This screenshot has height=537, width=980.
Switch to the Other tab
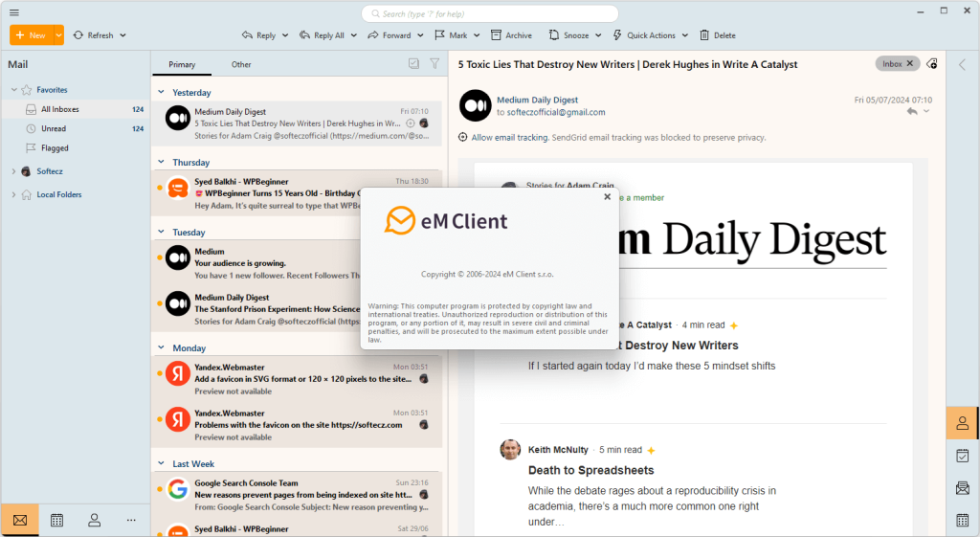tap(241, 64)
